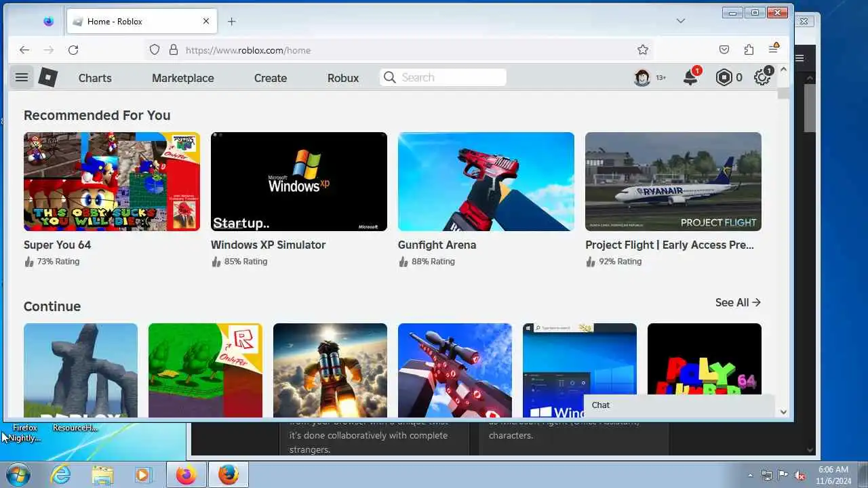Open Windows XP Simulator title link
This screenshot has width=868, height=488.
268,245
